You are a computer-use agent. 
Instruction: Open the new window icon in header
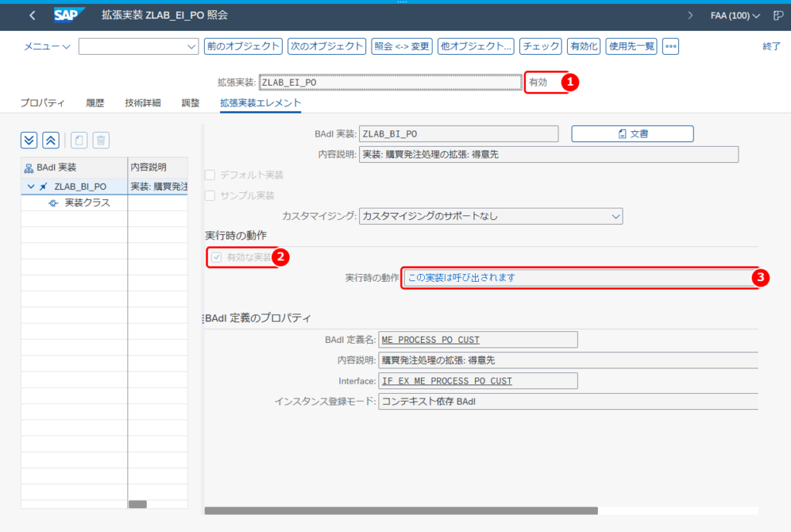(x=779, y=15)
